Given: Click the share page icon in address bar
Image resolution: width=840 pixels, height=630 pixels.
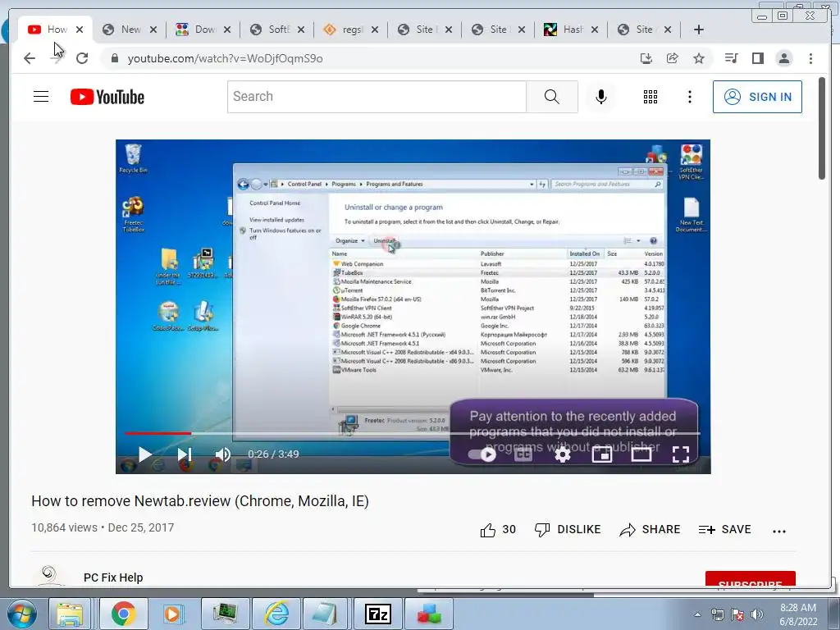Looking at the screenshot, I should (x=673, y=58).
